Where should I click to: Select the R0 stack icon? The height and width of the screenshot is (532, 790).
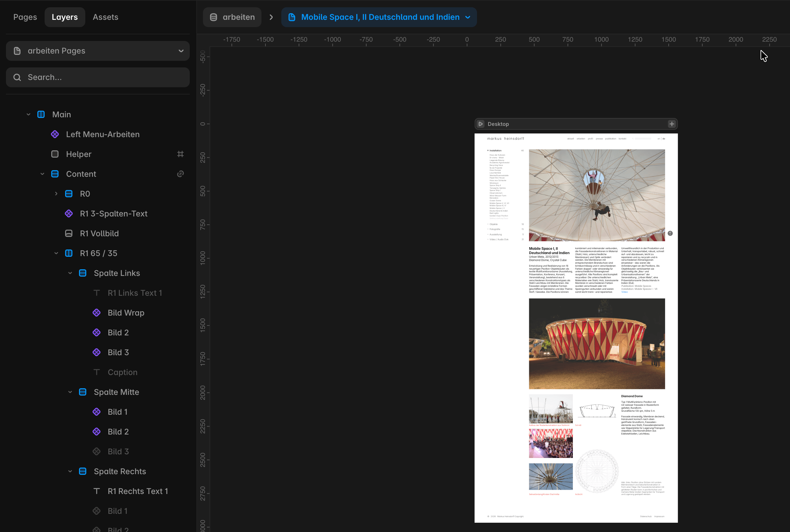[x=69, y=194]
